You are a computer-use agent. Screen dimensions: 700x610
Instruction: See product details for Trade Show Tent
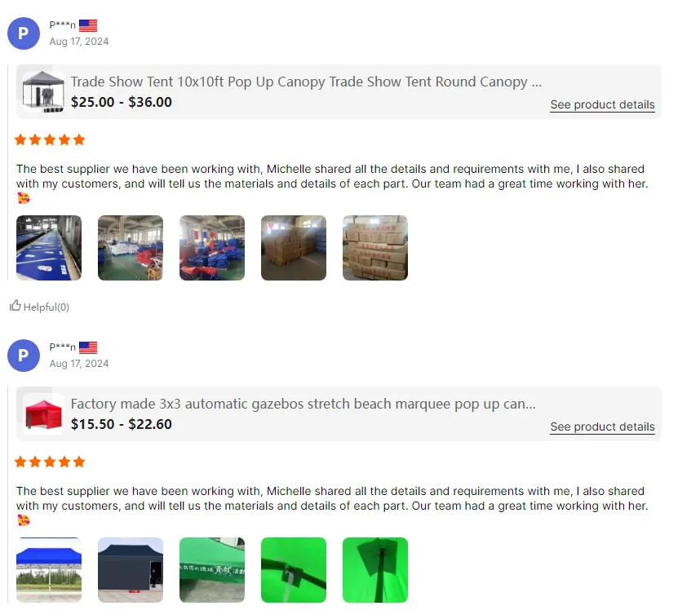[602, 105]
